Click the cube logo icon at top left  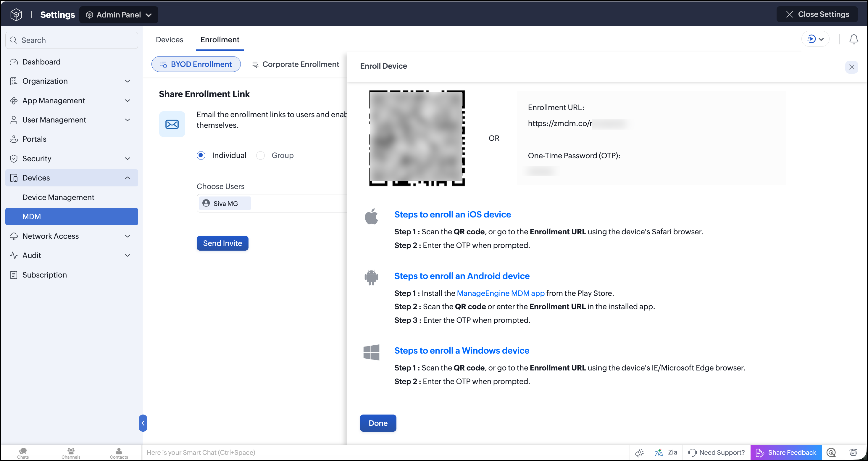[16, 14]
